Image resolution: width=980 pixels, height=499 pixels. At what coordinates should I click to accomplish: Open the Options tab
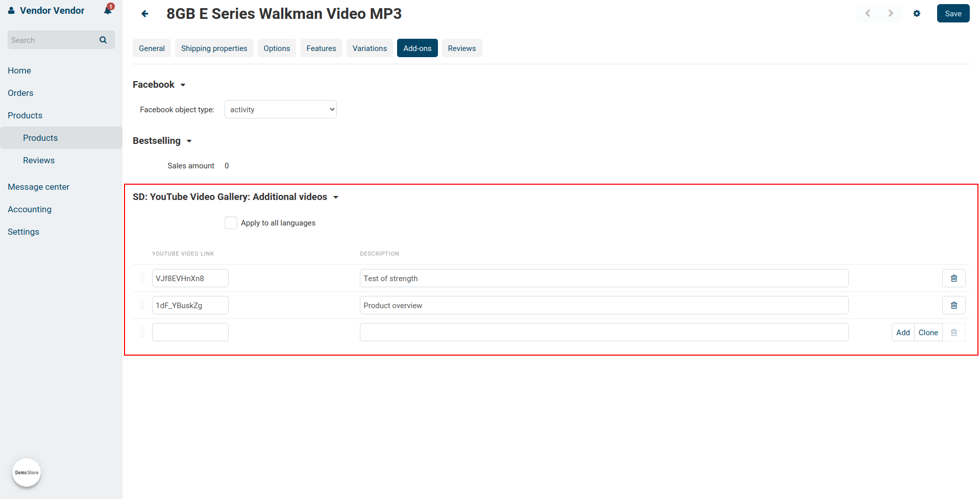(277, 48)
